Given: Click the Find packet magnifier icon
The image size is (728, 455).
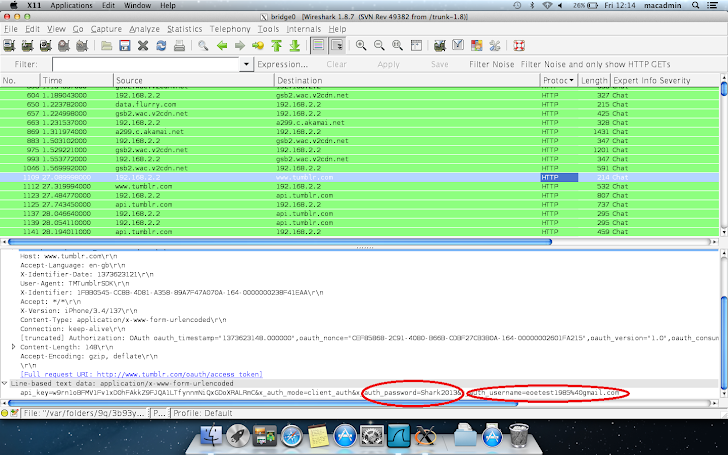Looking at the screenshot, I should (x=203, y=46).
